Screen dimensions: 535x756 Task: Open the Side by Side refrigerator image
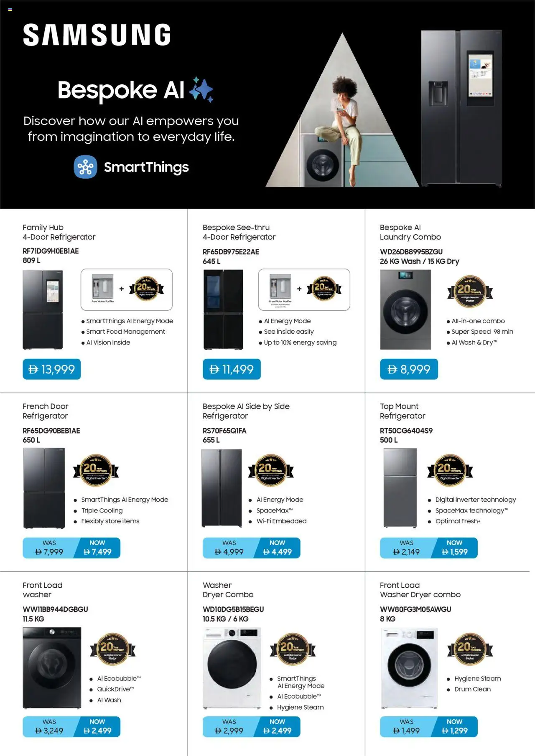[x=222, y=488]
